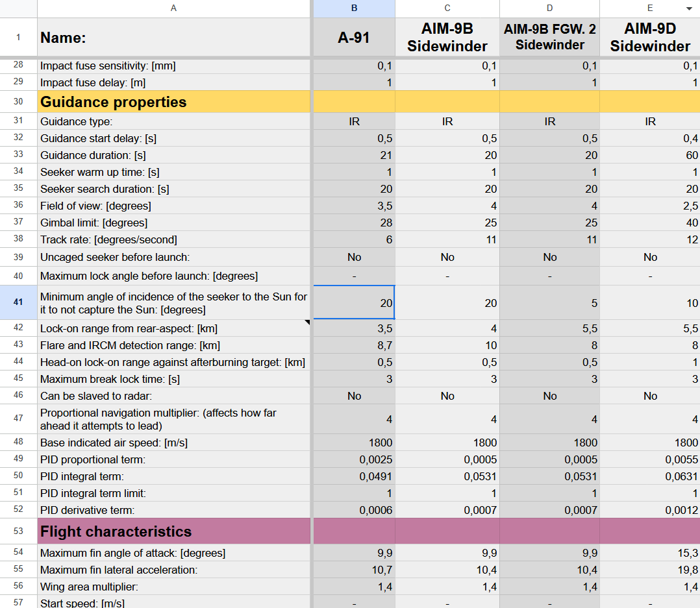Click the 'Guidance type:' label cell
The width and height of the screenshot is (700, 608).
click(173, 121)
